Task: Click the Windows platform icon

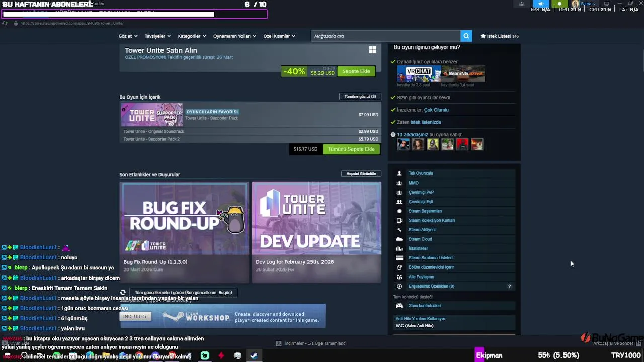Action: click(372, 50)
